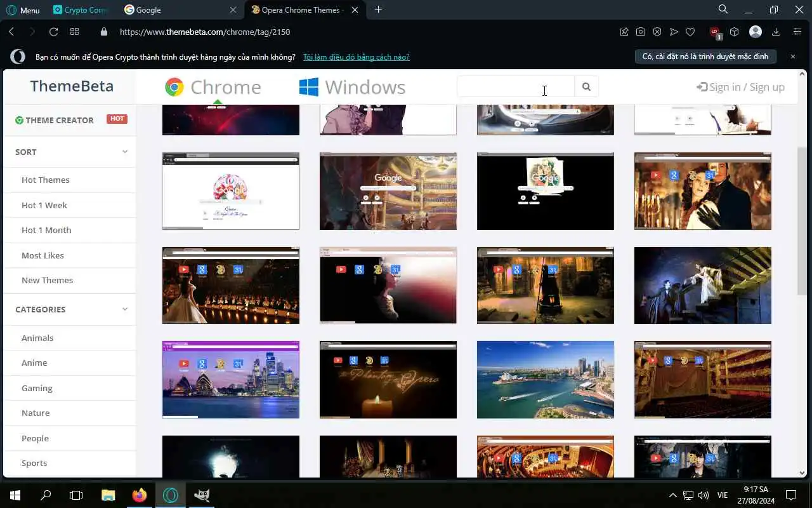812x508 pixels.
Task: Click 'Có, cài đặt nó là trình duyệt mặc định'
Action: coord(705,57)
